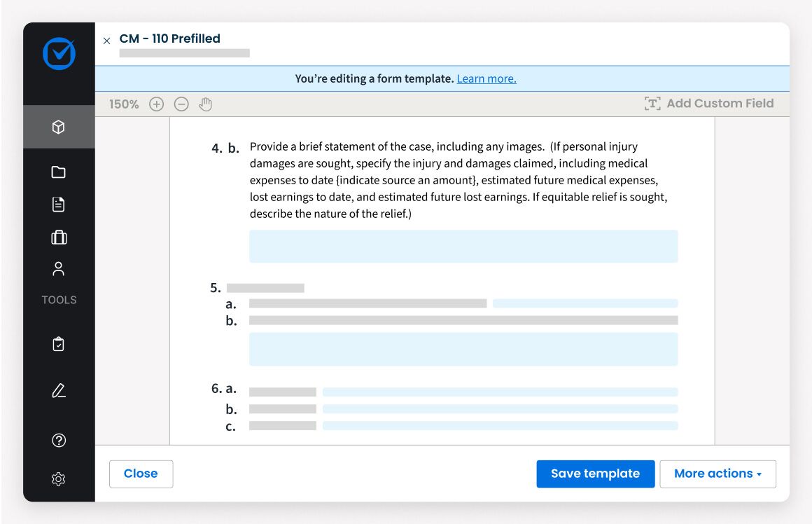Open the documents section in the sidebar
The image size is (812, 524).
pyautogui.click(x=59, y=204)
